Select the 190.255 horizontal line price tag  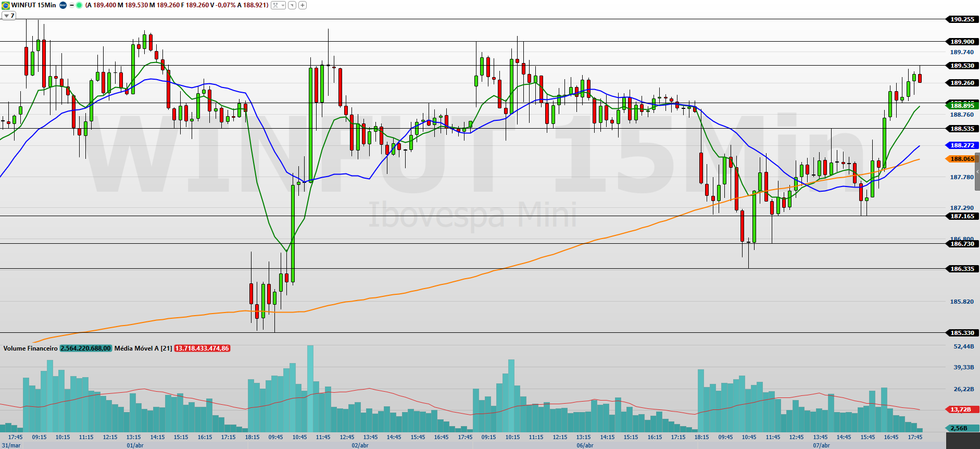coord(961,19)
